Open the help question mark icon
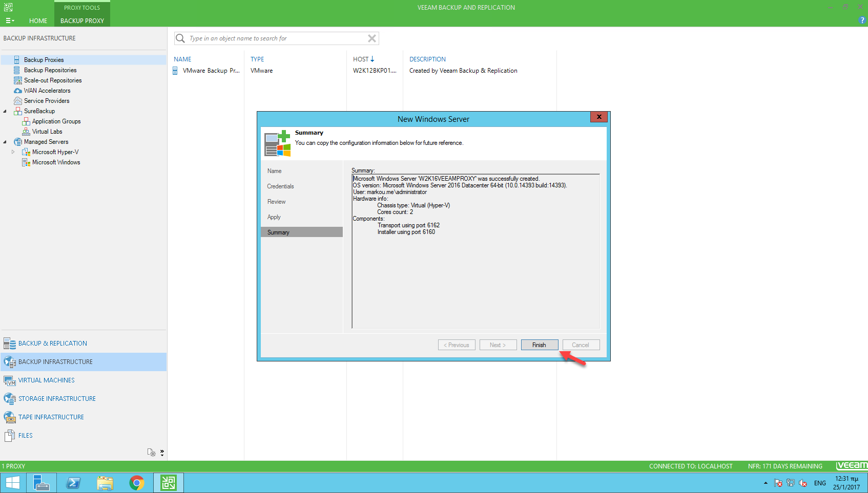This screenshot has width=868, height=493. (862, 20)
